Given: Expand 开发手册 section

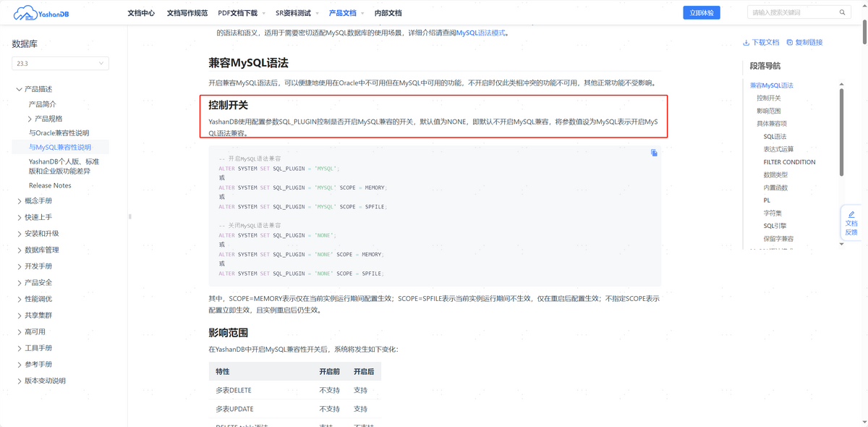Looking at the screenshot, I should 20,266.
